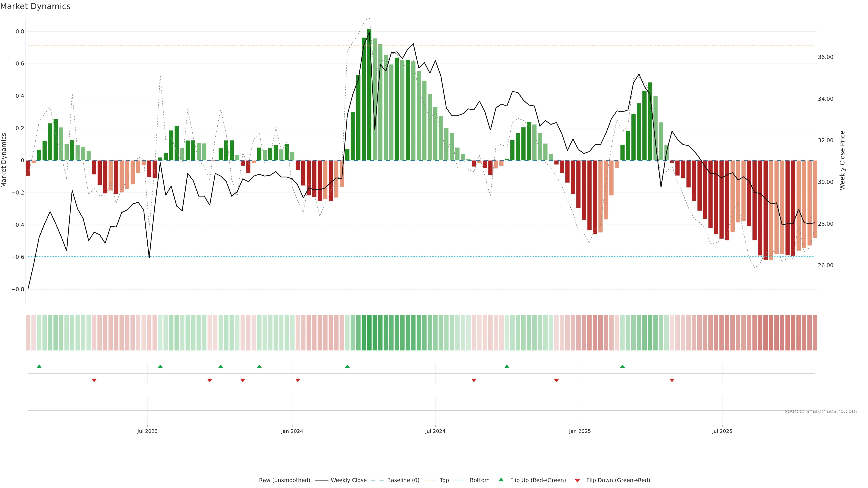Click the Jul 2024 axis label
The image size is (868, 488).
[435, 431]
